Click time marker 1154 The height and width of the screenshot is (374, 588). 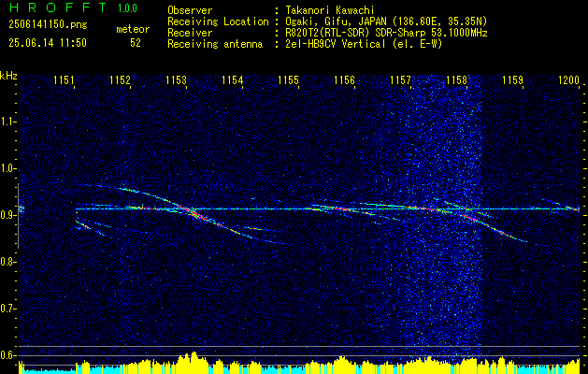[x=232, y=79]
